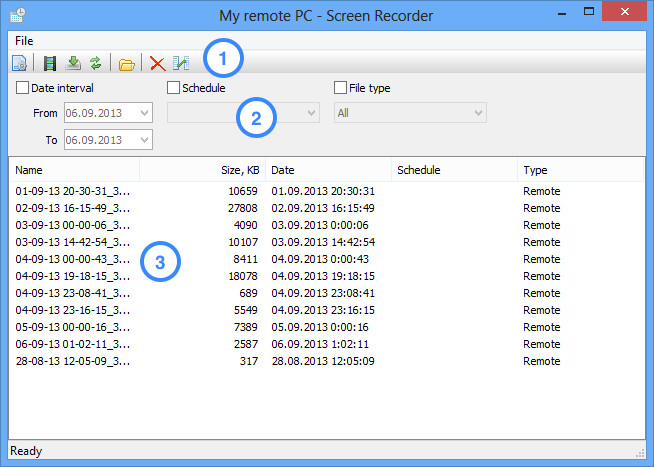654x467 pixels.
Task: Click the yellow open folder icon
Action: 127,64
